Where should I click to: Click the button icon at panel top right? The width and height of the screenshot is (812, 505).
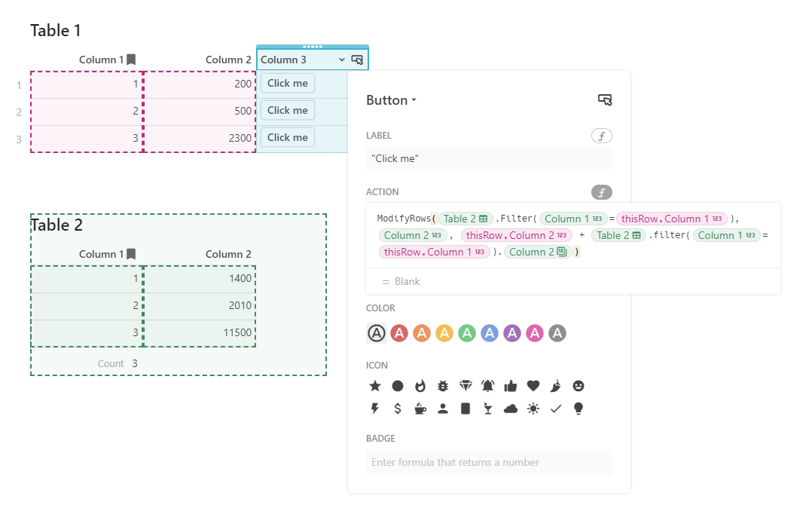click(x=605, y=100)
